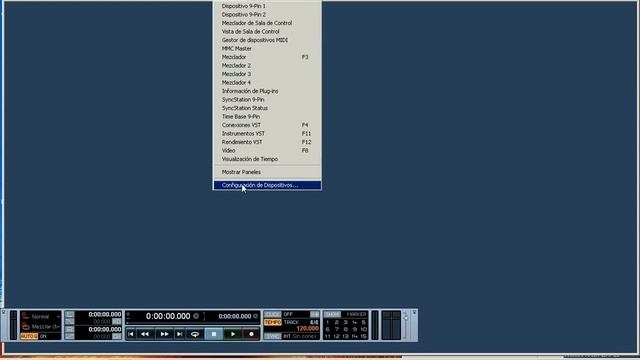
Task: Select Video menu entry
Action: (x=267, y=151)
